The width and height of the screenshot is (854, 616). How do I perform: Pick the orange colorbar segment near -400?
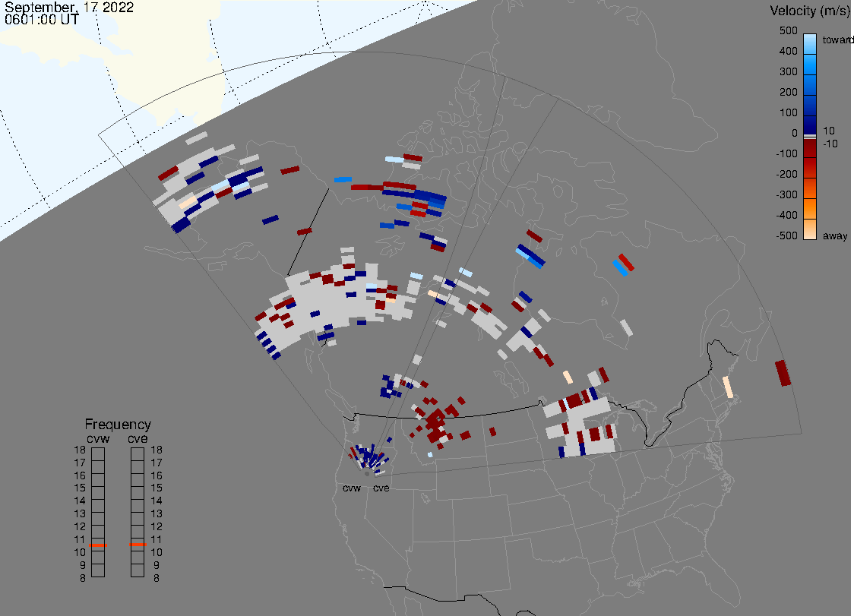coord(810,210)
